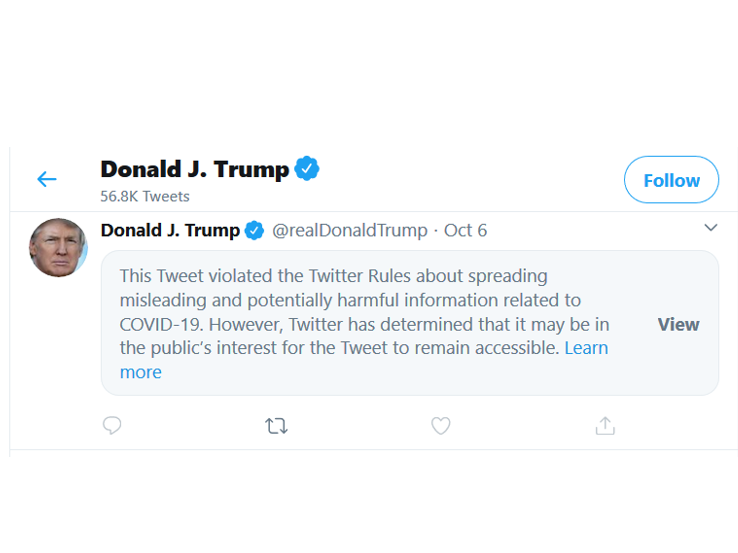The width and height of the screenshot is (738, 553).
Task: Retweet using the retweet arrows icon
Action: (277, 426)
